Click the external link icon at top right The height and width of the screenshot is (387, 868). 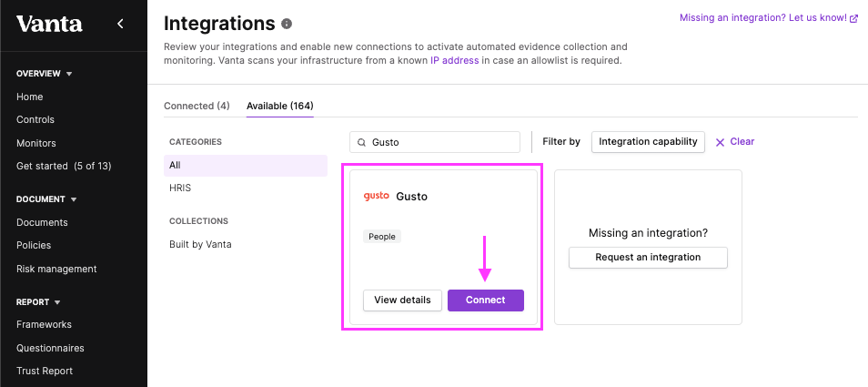click(x=853, y=18)
